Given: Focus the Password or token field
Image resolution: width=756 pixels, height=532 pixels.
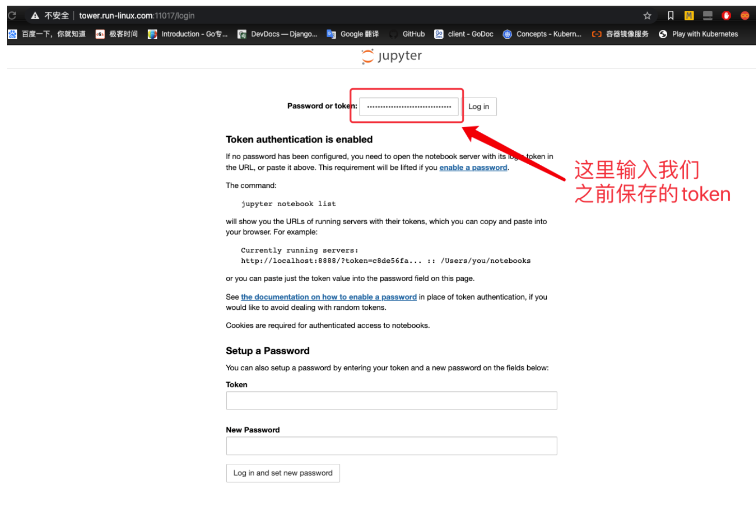Looking at the screenshot, I should click(408, 107).
